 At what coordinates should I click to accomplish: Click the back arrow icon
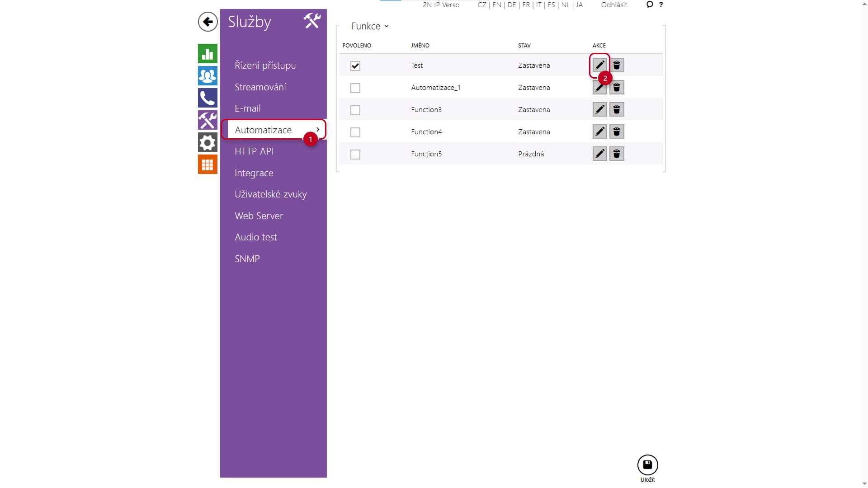(208, 22)
